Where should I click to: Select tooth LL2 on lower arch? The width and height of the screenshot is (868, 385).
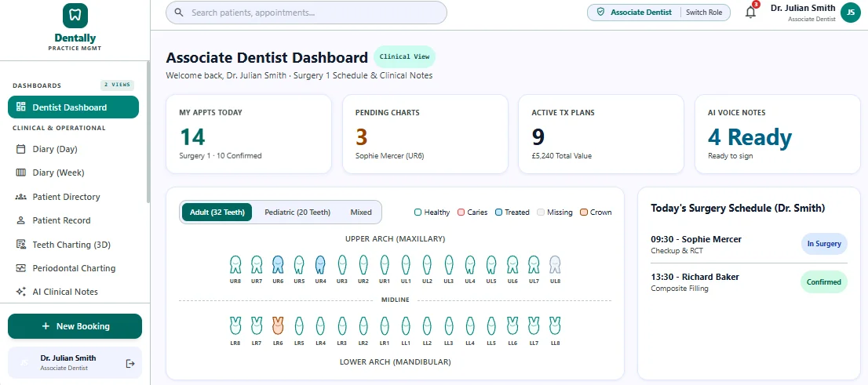(427, 325)
